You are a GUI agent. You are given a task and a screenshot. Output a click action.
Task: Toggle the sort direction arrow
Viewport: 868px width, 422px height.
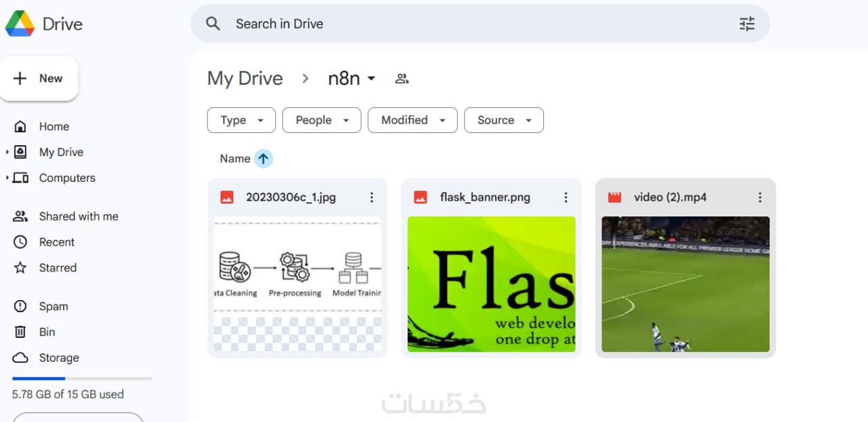click(x=263, y=159)
